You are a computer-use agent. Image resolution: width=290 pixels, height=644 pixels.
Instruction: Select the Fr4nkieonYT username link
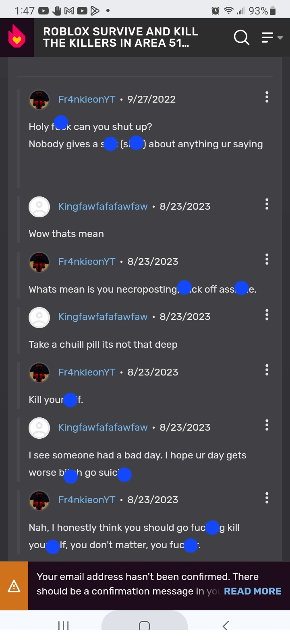87,99
